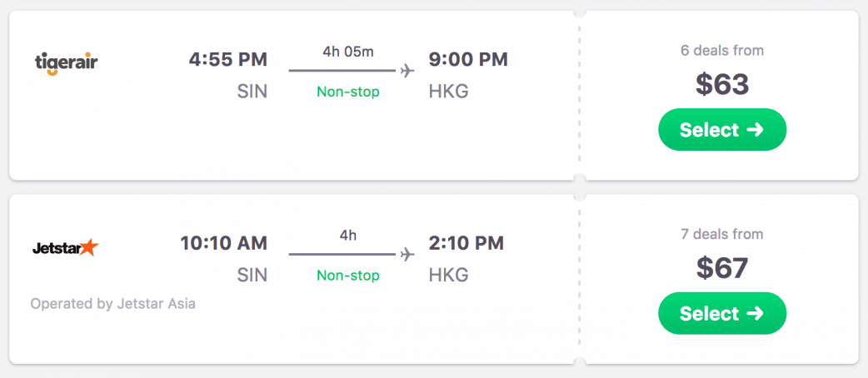Click HKG destination on tigerair flight
Screen dimensions: 868x378
coord(448,92)
